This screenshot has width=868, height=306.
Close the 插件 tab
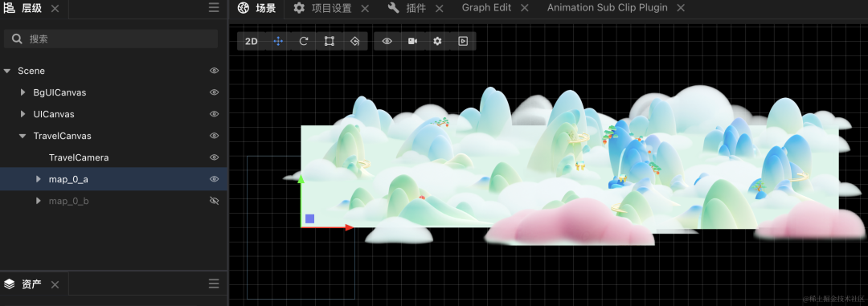coord(439,8)
